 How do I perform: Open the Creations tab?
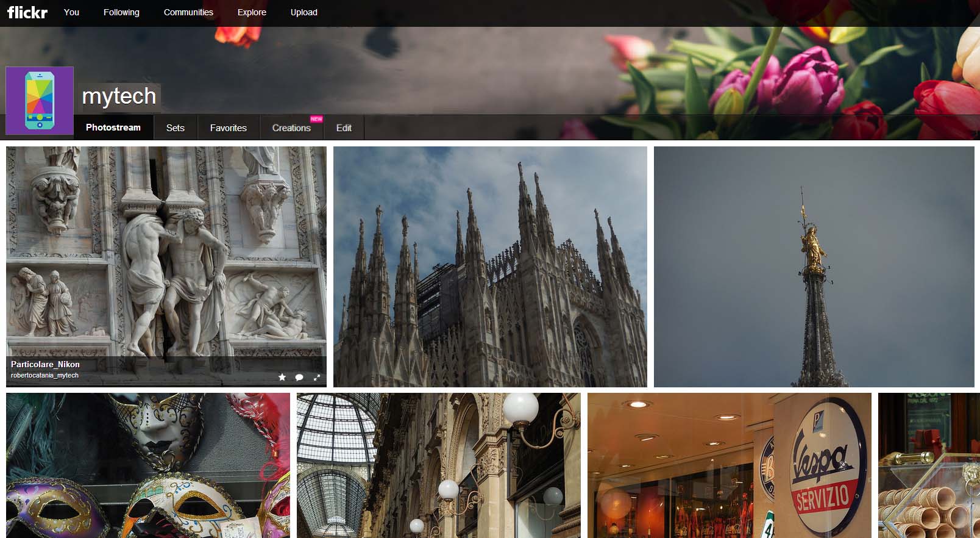point(291,128)
